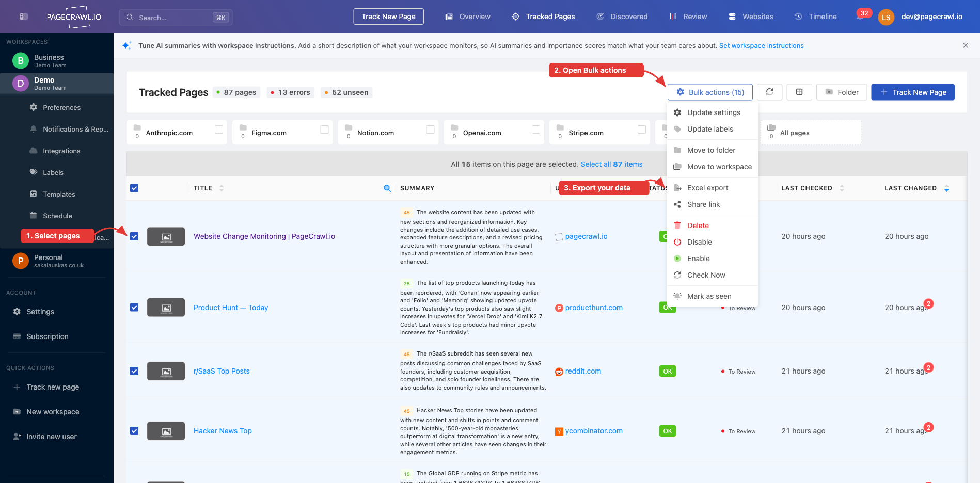The image size is (980, 483).
Task: Open Subscription page
Action: coord(48,336)
